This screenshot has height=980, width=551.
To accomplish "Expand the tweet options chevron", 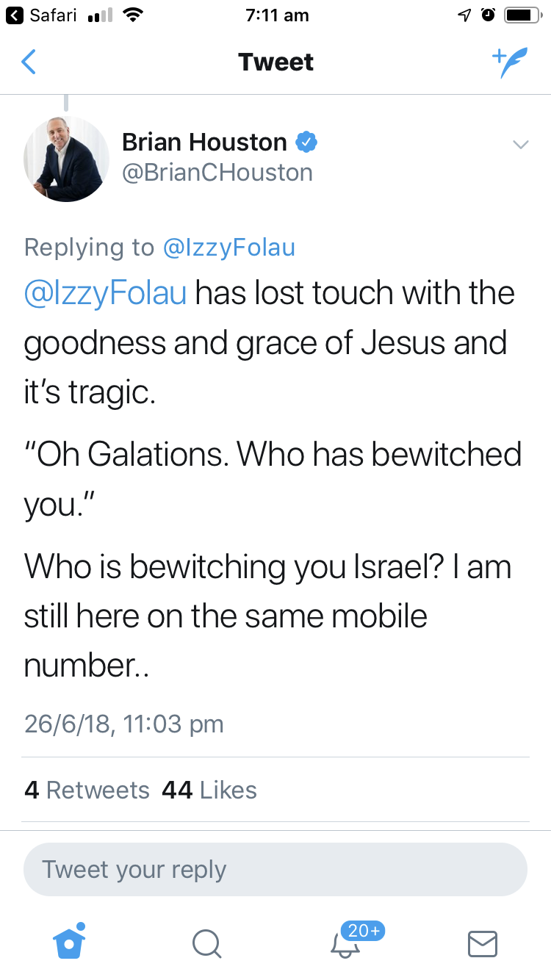I will 520,145.
